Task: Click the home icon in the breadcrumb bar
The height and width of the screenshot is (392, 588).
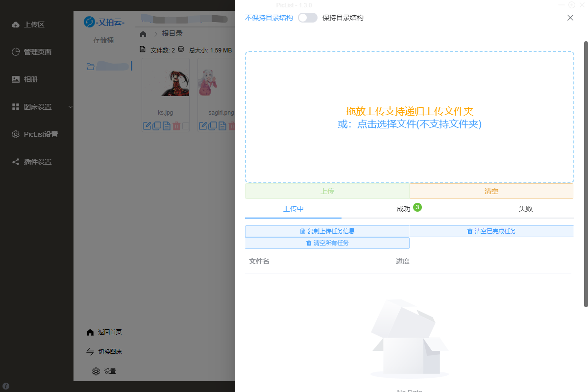Action: tap(143, 34)
